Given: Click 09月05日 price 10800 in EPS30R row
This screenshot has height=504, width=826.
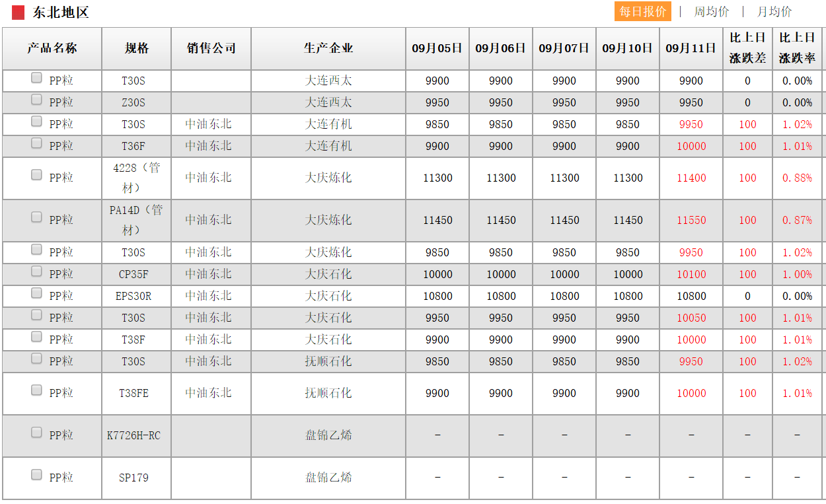Looking at the screenshot, I should pos(437,297).
